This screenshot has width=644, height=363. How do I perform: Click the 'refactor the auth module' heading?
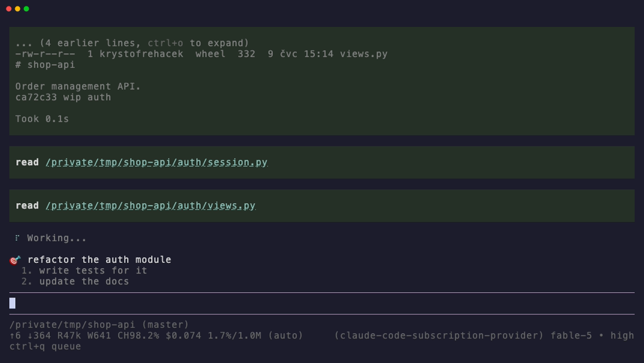[100, 259]
